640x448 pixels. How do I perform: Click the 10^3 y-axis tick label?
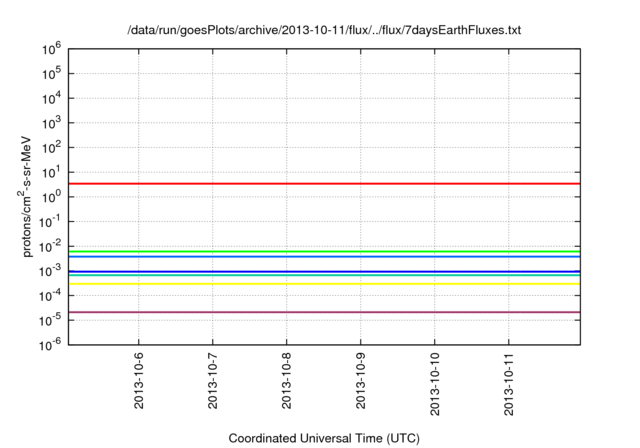click(x=51, y=123)
